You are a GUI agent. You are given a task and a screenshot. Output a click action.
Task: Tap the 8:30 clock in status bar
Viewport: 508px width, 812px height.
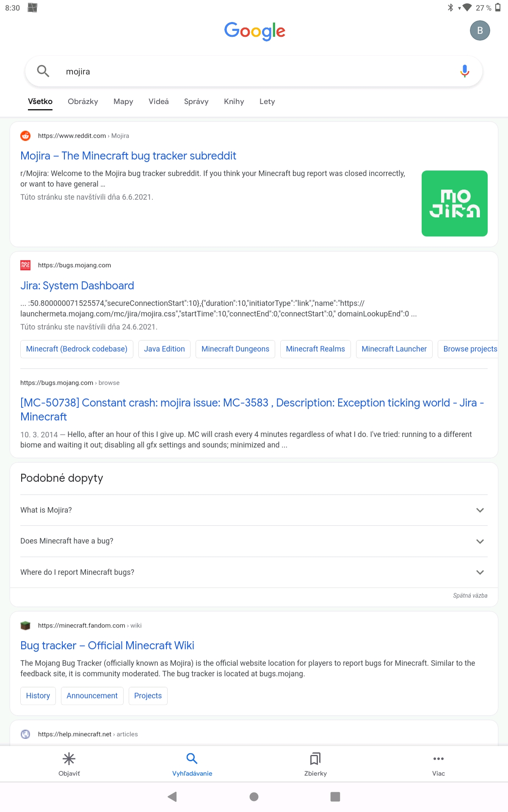point(12,8)
